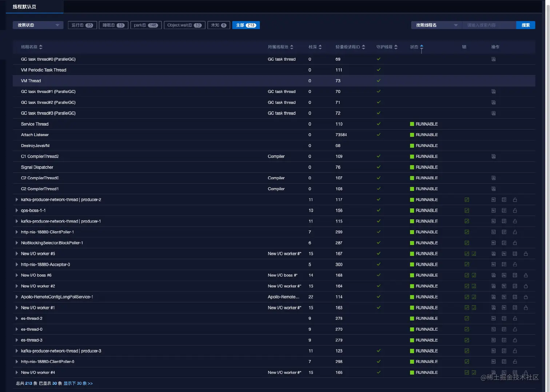Expand the es-thread-2 row

tap(17, 319)
